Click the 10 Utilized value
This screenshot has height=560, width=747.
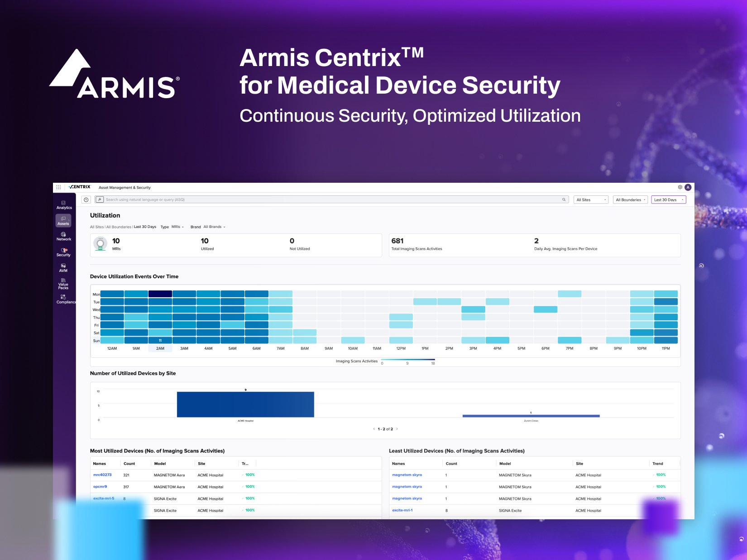click(x=205, y=241)
